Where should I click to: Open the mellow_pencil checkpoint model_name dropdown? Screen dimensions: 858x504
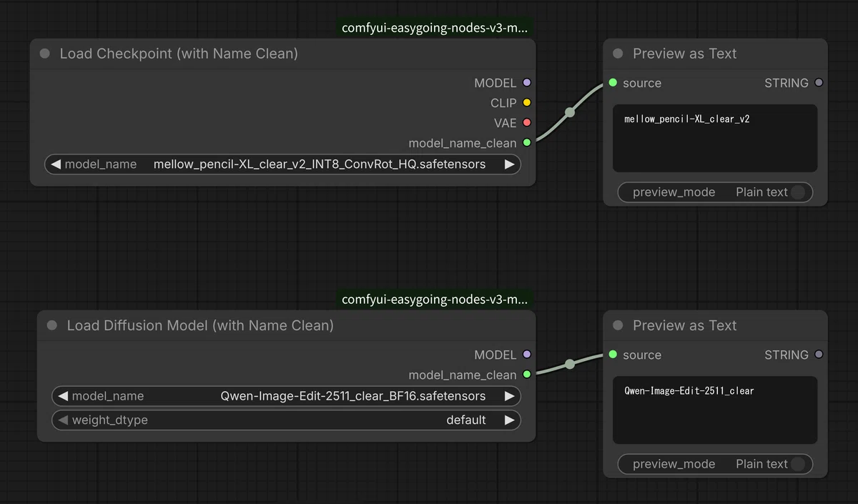coord(282,164)
